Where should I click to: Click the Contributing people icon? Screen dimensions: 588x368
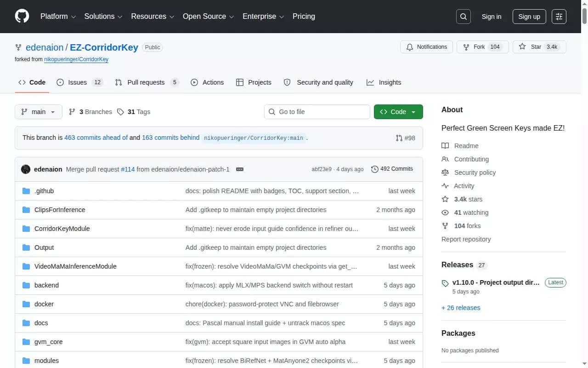click(445, 159)
